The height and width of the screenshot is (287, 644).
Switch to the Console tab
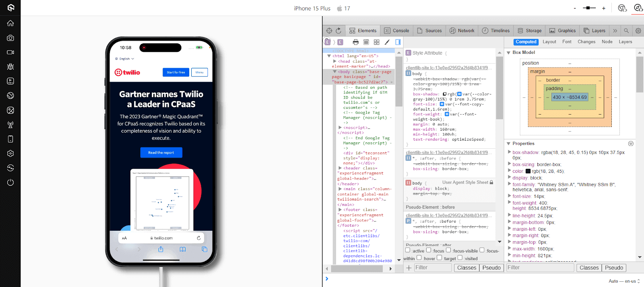click(396, 31)
